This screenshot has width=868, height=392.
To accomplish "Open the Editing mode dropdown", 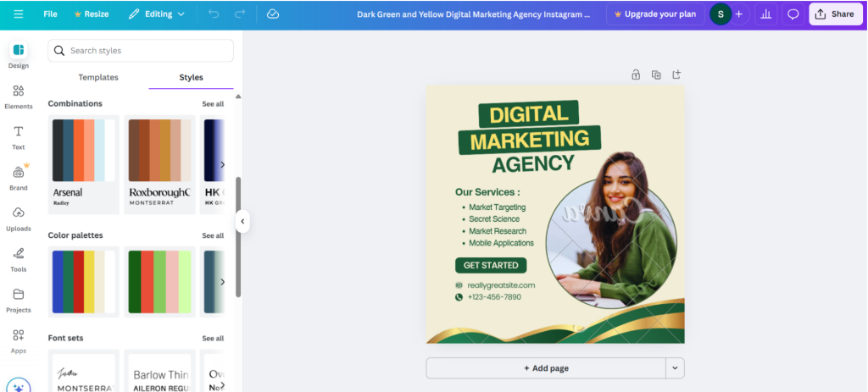I will point(157,14).
